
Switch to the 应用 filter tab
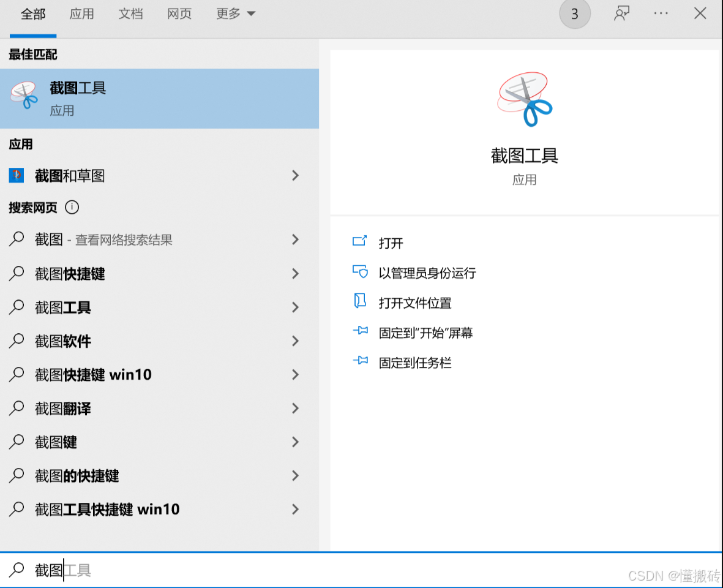coord(81,14)
